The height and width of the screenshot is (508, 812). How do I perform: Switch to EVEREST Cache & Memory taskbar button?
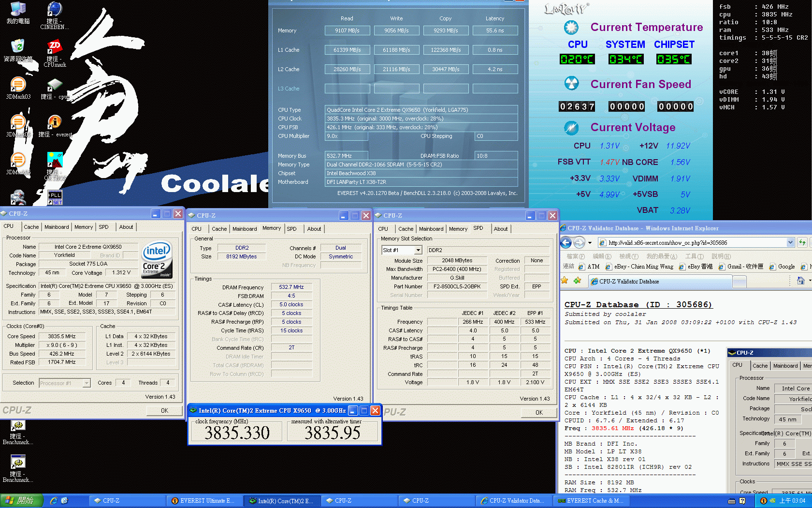[x=591, y=501]
